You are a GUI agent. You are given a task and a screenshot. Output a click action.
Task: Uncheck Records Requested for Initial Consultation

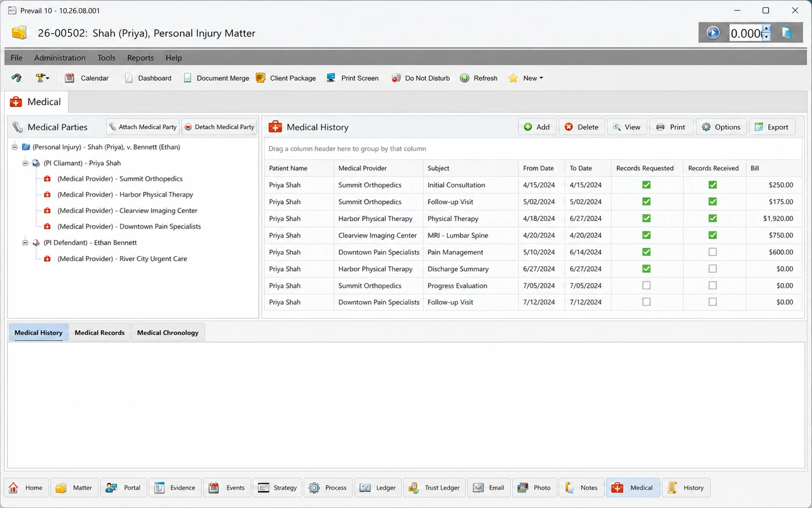(x=647, y=185)
